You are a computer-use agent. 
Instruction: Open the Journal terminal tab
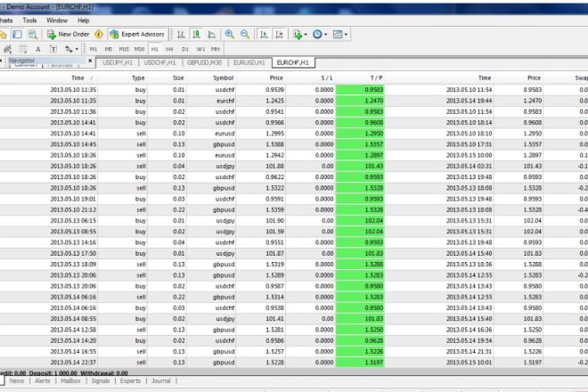pyautogui.click(x=161, y=381)
